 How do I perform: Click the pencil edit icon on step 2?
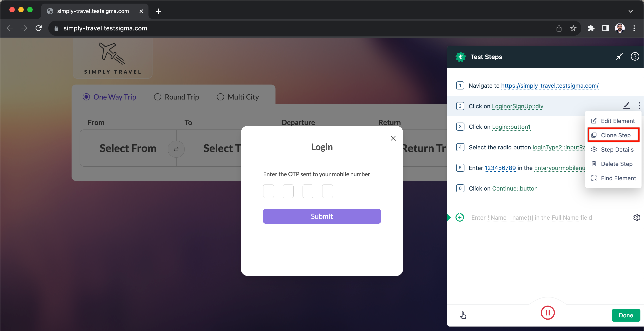click(627, 106)
